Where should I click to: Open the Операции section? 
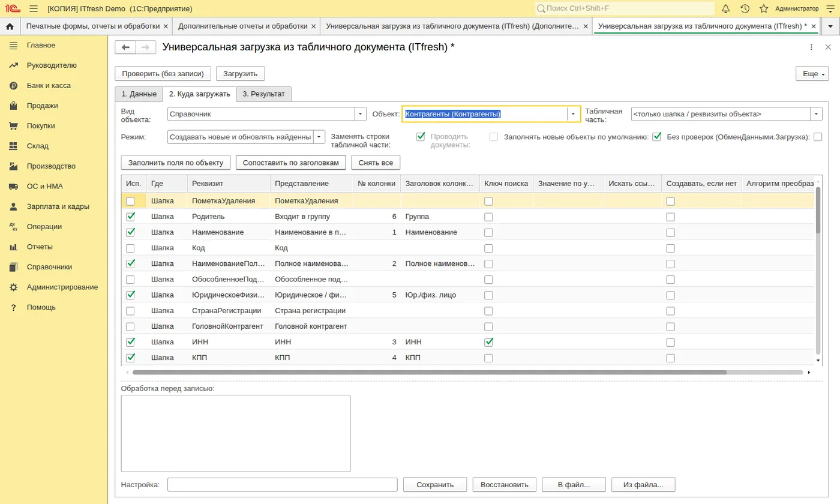coord(44,227)
